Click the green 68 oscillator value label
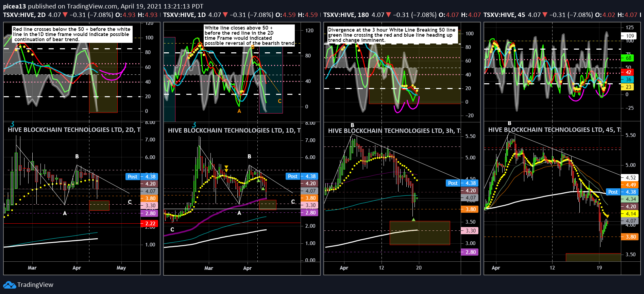The image size is (644, 294). [628, 58]
